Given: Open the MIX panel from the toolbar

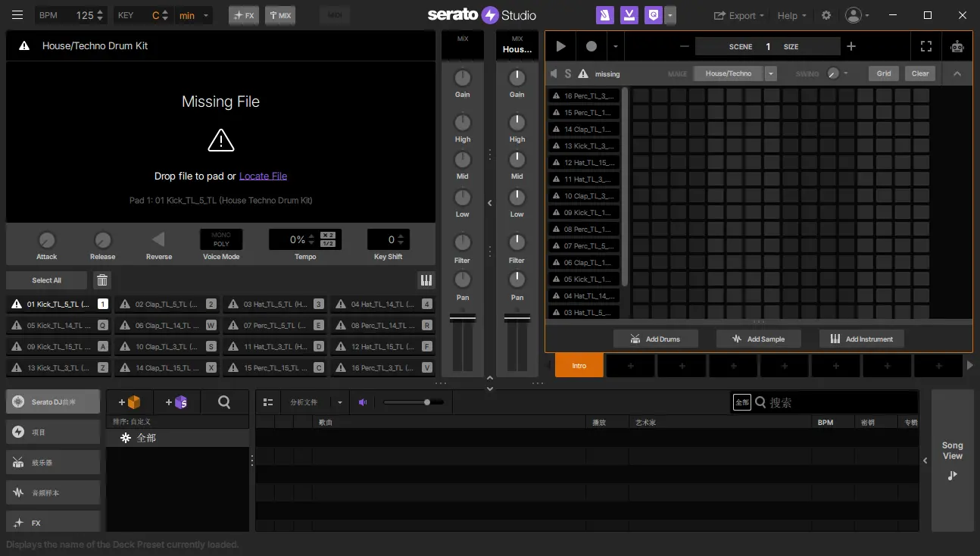Looking at the screenshot, I should pos(280,15).
